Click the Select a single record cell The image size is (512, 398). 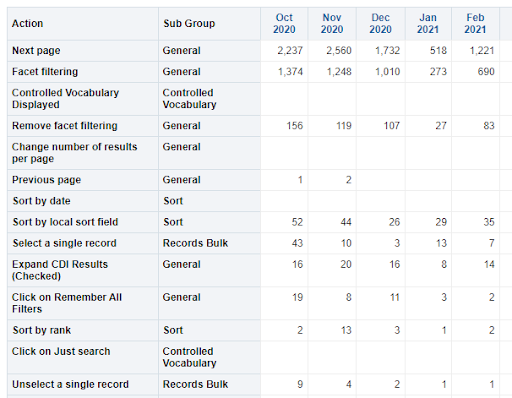pos(83,243)
